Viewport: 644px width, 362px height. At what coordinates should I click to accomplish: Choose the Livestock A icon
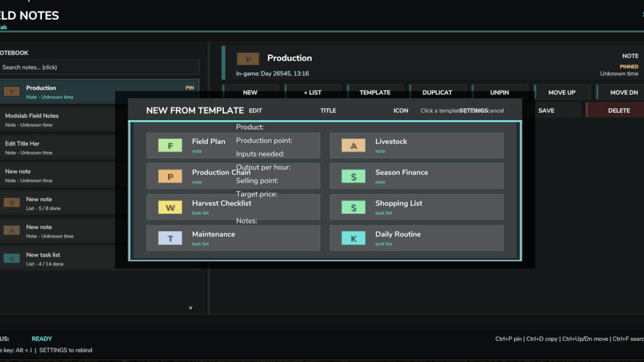click(354, 146)
